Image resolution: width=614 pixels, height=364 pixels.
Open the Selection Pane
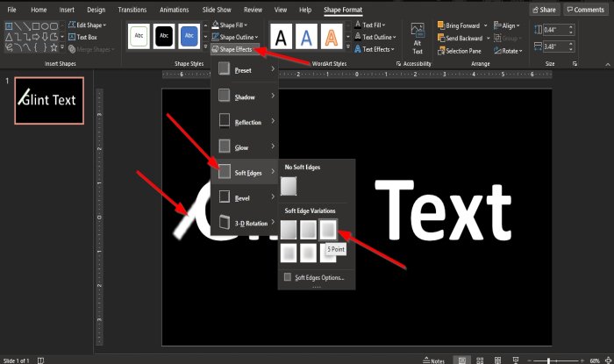pos(460,51)
